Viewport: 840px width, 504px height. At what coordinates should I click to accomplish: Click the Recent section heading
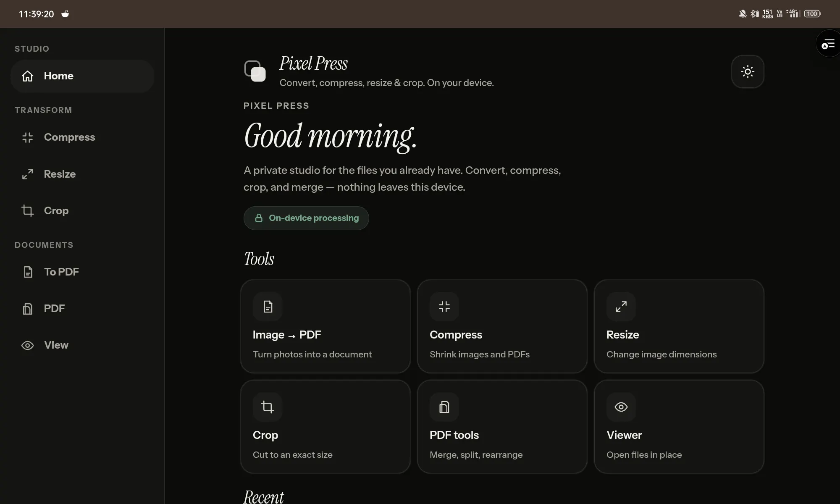264,497
